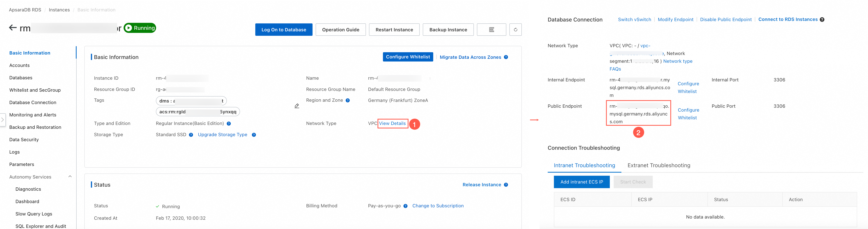The image size is (868, 229).
Task: Show help icon beside Release Instance
Action: point(506,185)
